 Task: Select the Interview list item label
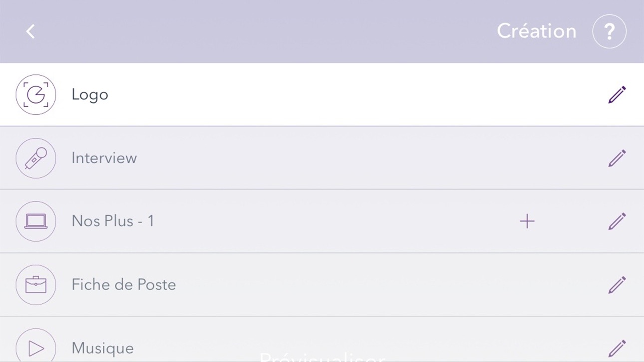click(104, 158)
